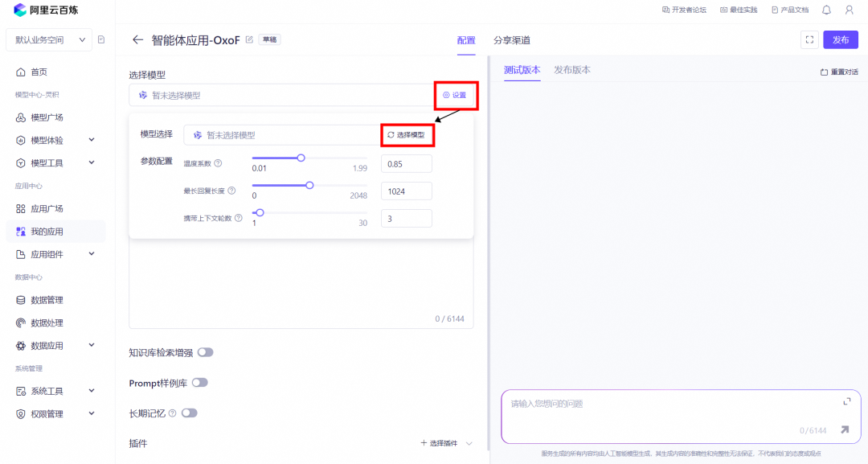Click the icon beside workspace dropdown
The height and width of the screenshot is (464, 868).
coord(101,39)
